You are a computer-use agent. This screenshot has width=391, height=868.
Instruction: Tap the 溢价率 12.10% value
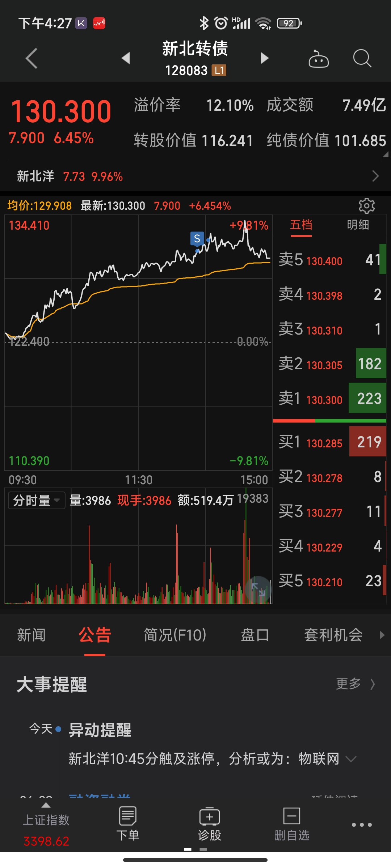tap(230, 105)
